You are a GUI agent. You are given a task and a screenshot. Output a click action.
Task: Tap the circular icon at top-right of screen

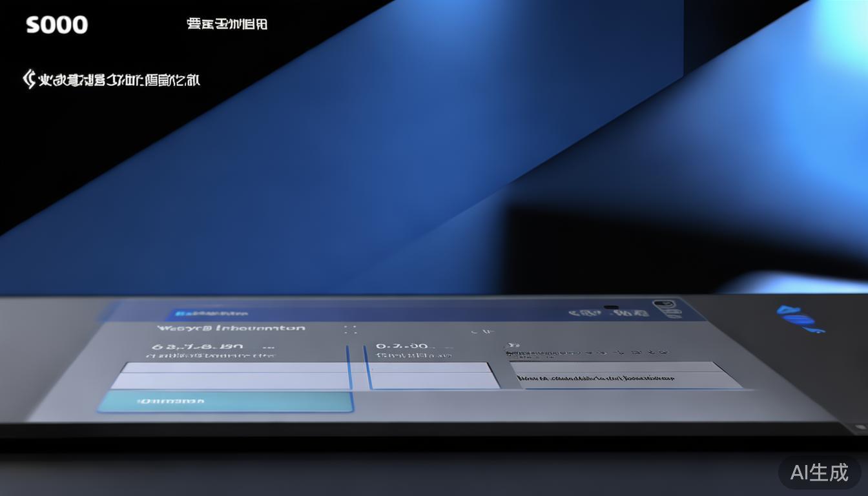[663, 303]
